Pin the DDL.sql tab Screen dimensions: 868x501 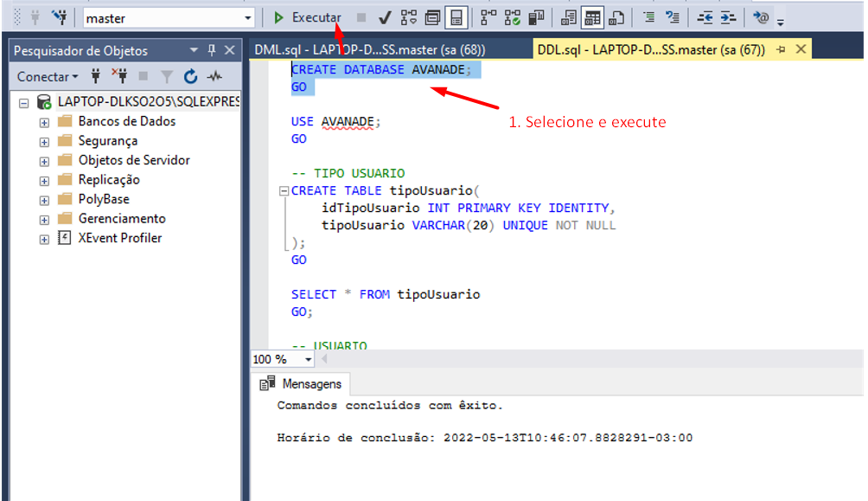click(x=781, y=49)
